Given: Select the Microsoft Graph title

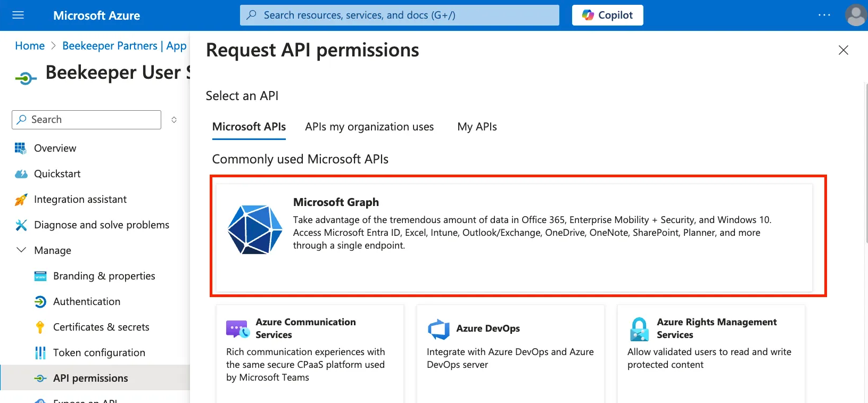Looking at the screenshot, I should tap(336, 202).
